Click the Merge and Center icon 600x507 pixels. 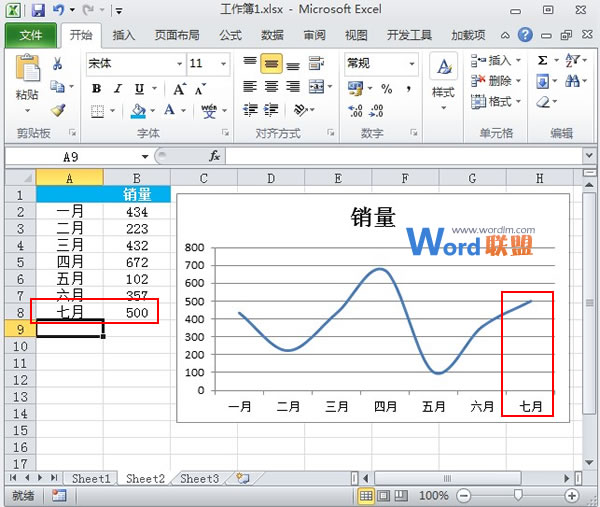point(317,87)
